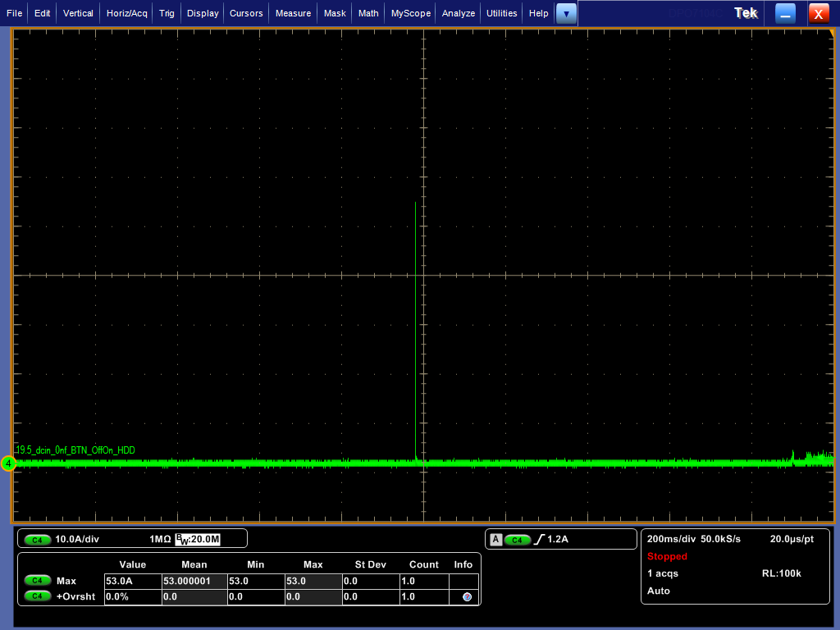Click the rising edge trigger slope icon
The height and width of the screenshot is (630, 840).
coord(539,540)
